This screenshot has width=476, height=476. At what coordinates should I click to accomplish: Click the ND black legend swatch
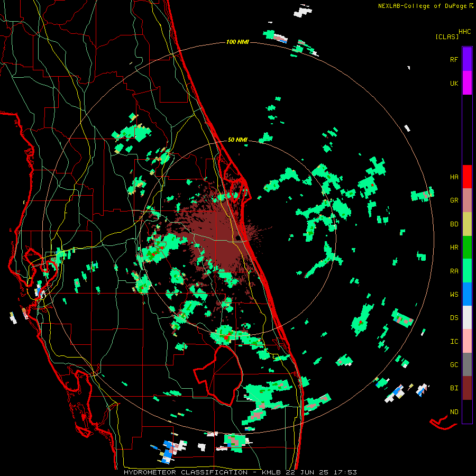(x=467, y=411)
